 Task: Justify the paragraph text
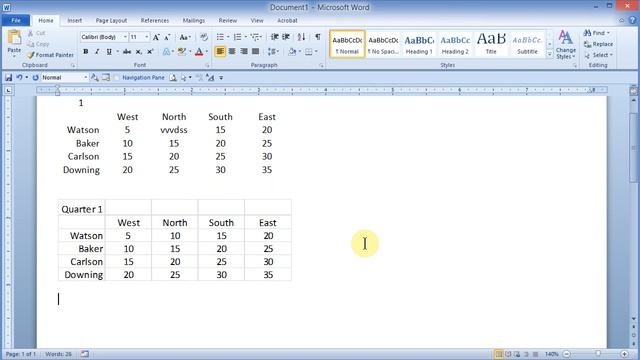click(x=256, y=51)
